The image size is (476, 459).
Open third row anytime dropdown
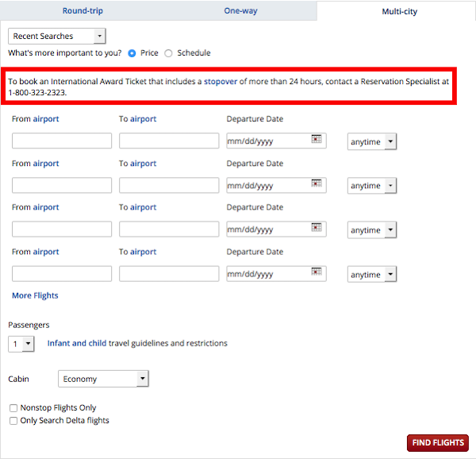coord(372,230)
